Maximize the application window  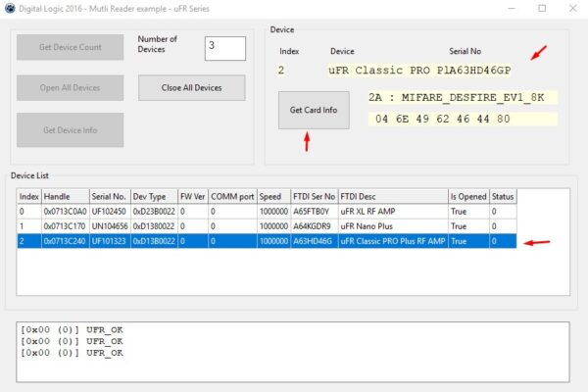point(542,8)
